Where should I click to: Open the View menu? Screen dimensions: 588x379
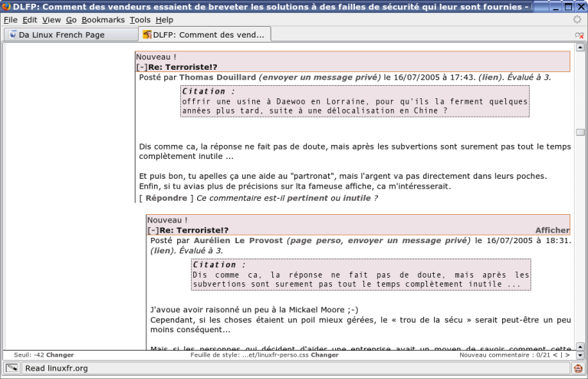(x=51, y=20)
